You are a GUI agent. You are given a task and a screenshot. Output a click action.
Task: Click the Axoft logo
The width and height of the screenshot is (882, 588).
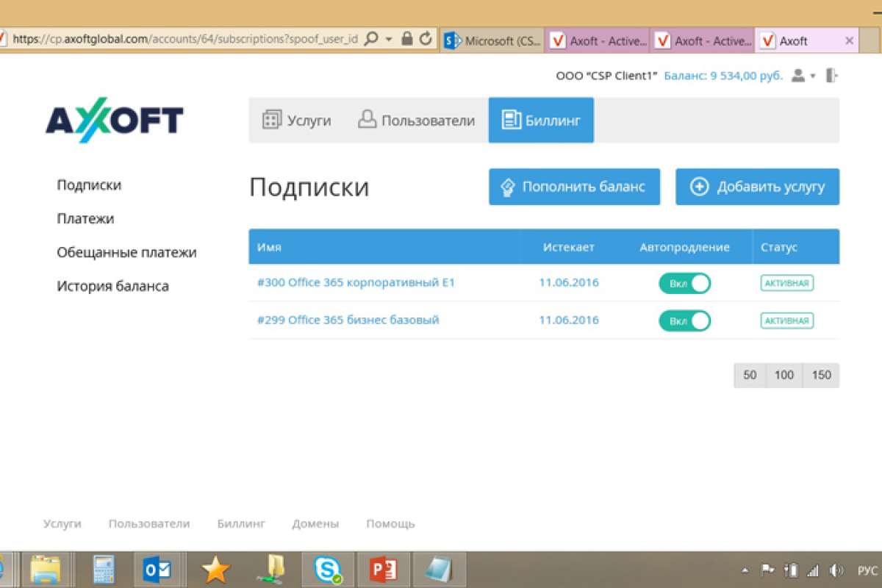pyautogui.click(x=115, y=118)
